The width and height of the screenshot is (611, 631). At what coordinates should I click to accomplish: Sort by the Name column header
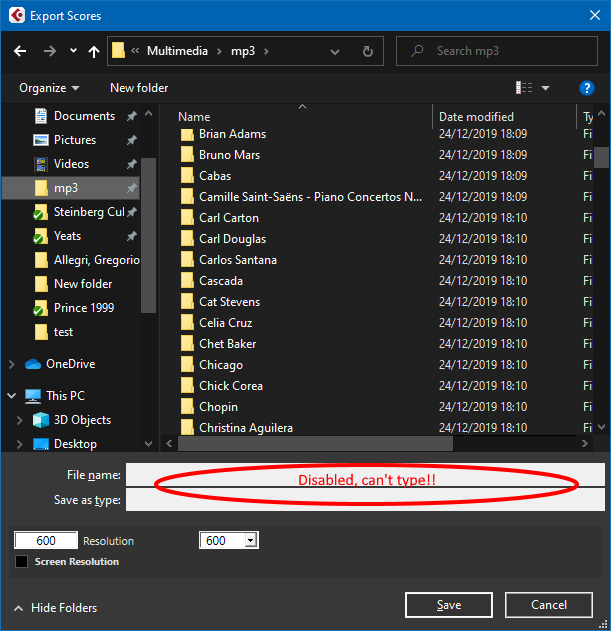tap(194, 117)
